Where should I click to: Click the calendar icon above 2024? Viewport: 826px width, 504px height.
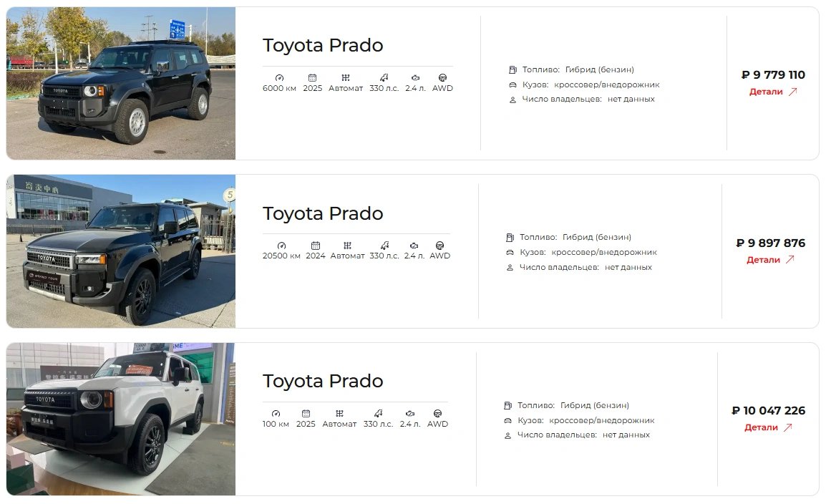tap(316, 246)
